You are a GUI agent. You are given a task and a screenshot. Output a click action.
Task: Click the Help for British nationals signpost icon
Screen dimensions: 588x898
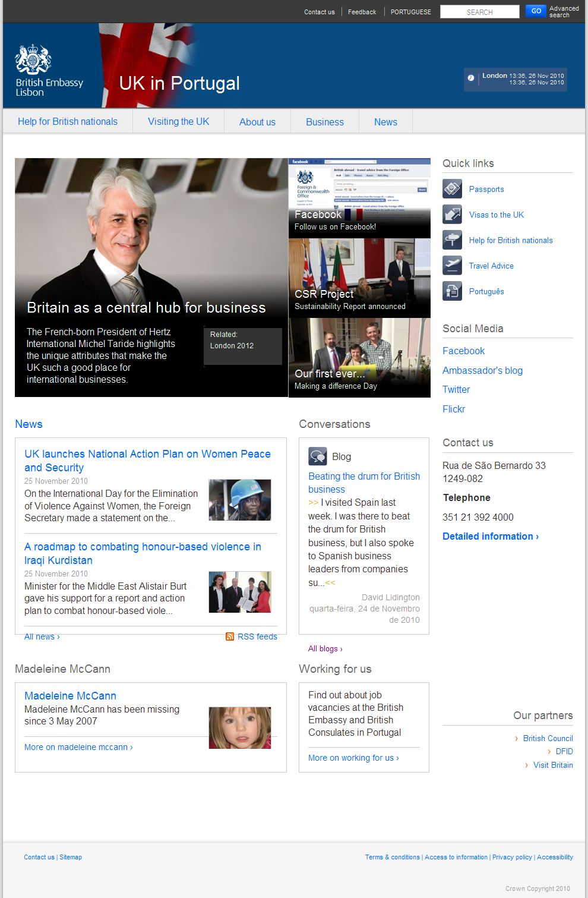[452, 240]
